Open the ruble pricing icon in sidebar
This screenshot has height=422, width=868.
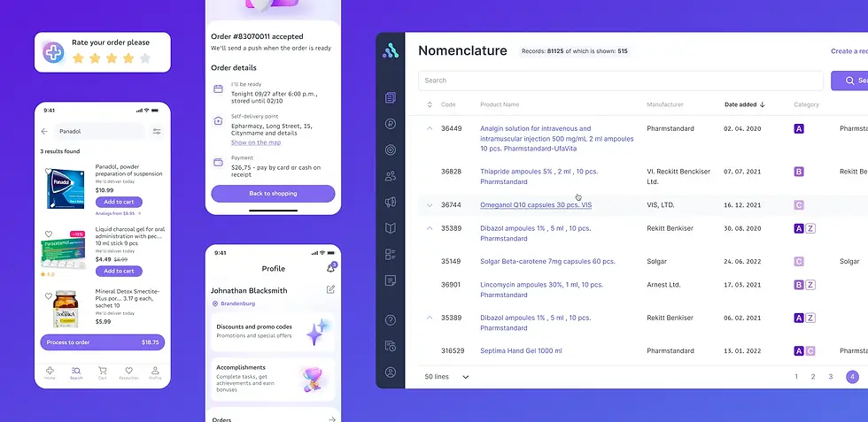[391, 124]
